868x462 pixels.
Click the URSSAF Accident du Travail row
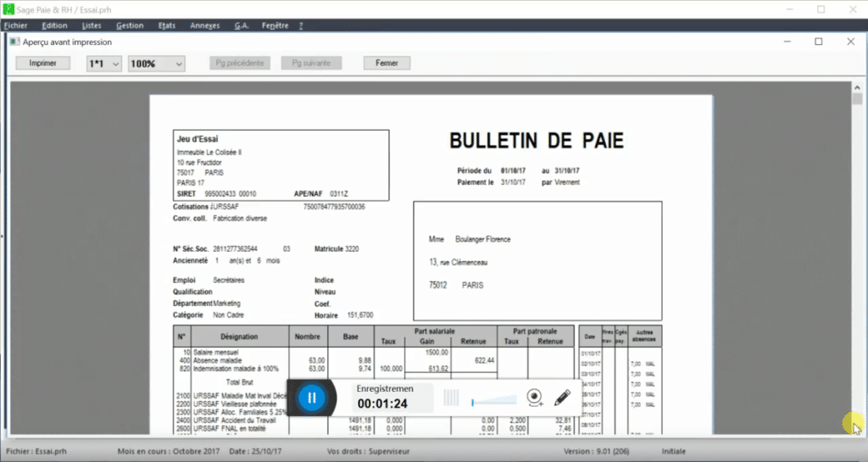374,420
